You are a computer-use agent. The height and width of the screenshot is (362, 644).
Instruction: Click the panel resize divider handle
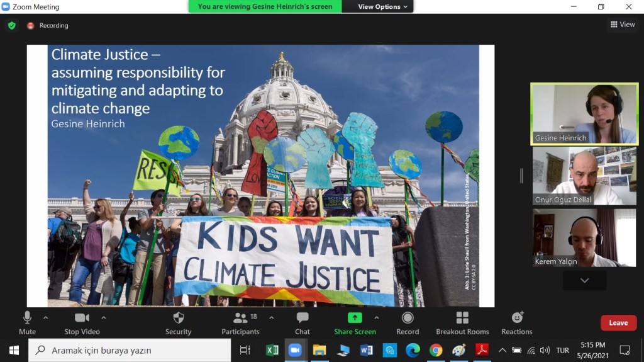pos(521,176)
